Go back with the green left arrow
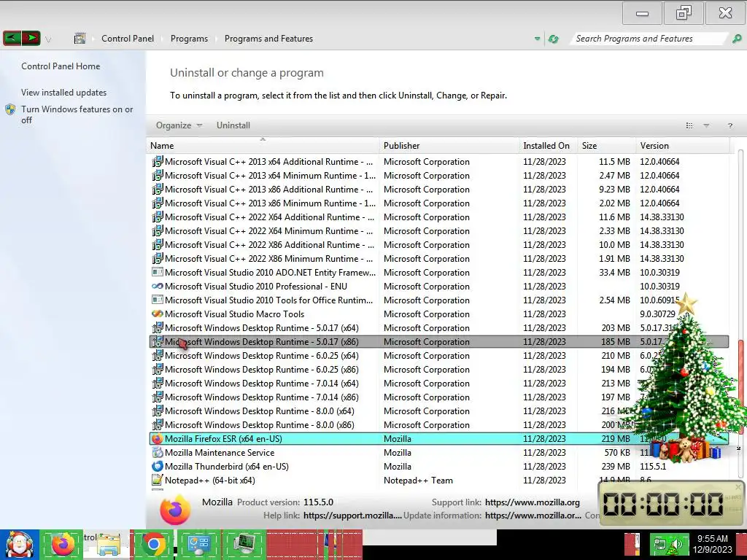This screenshot has width=747, height=560. coord(12,38)
